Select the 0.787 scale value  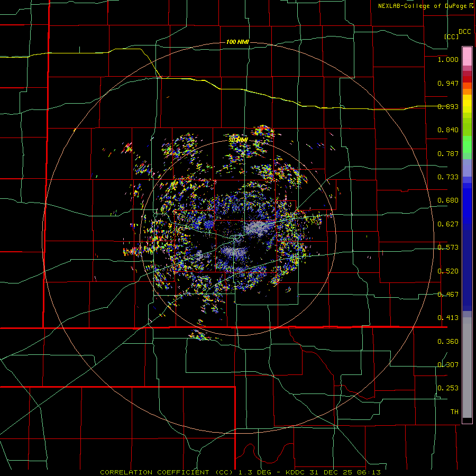(x=448, y=153)
